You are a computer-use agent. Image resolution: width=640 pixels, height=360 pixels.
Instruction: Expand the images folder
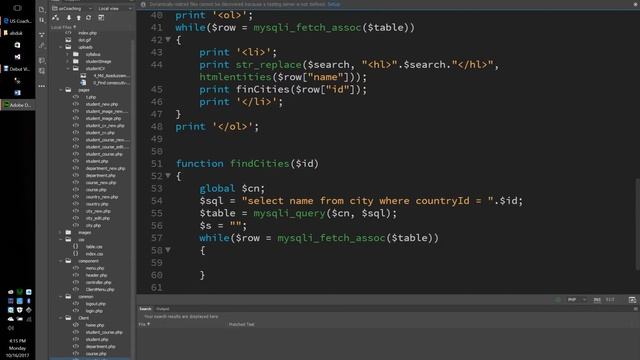[x=61, y=233]
